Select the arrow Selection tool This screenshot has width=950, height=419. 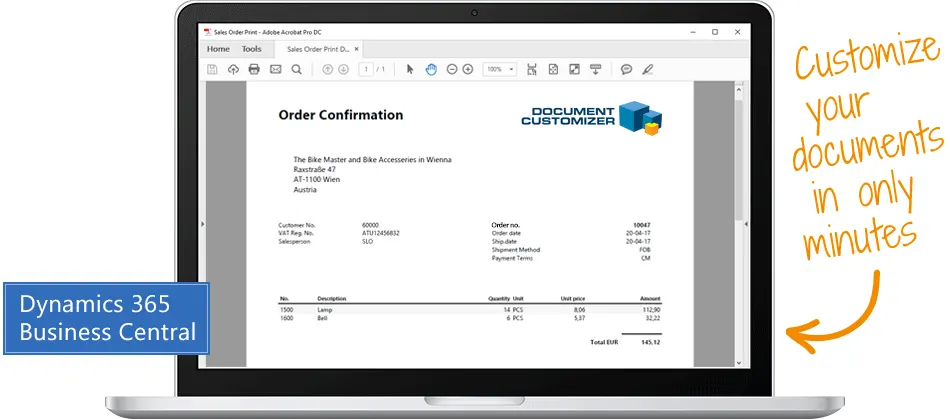(410, 70)
